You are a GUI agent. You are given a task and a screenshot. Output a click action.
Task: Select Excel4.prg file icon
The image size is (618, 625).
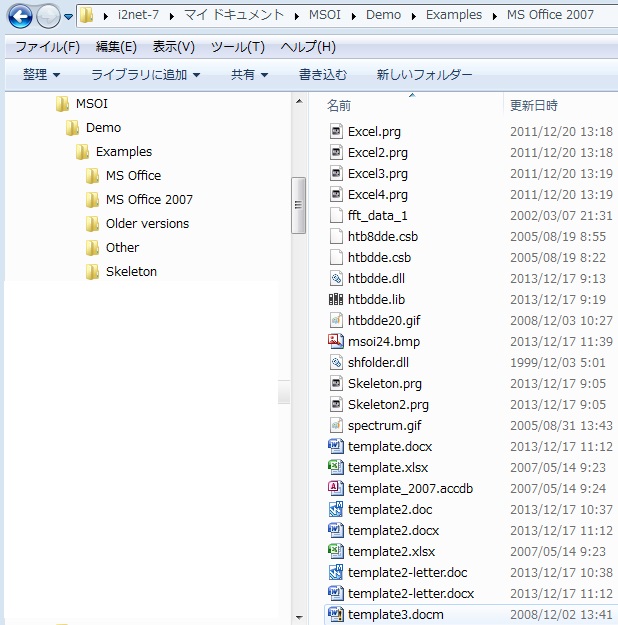336,195
